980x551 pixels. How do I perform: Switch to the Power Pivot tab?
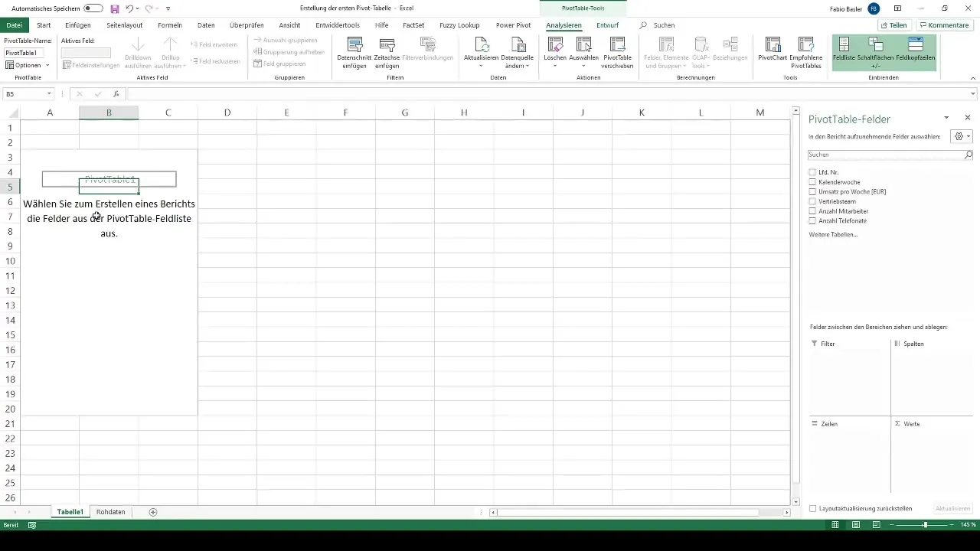513,25
